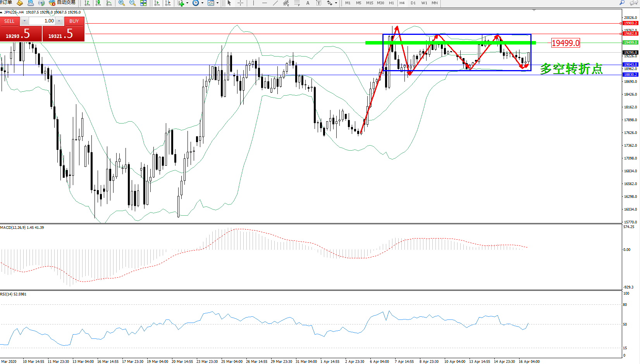Toggle chart Auto Scroll icon

tap(157, 3)
